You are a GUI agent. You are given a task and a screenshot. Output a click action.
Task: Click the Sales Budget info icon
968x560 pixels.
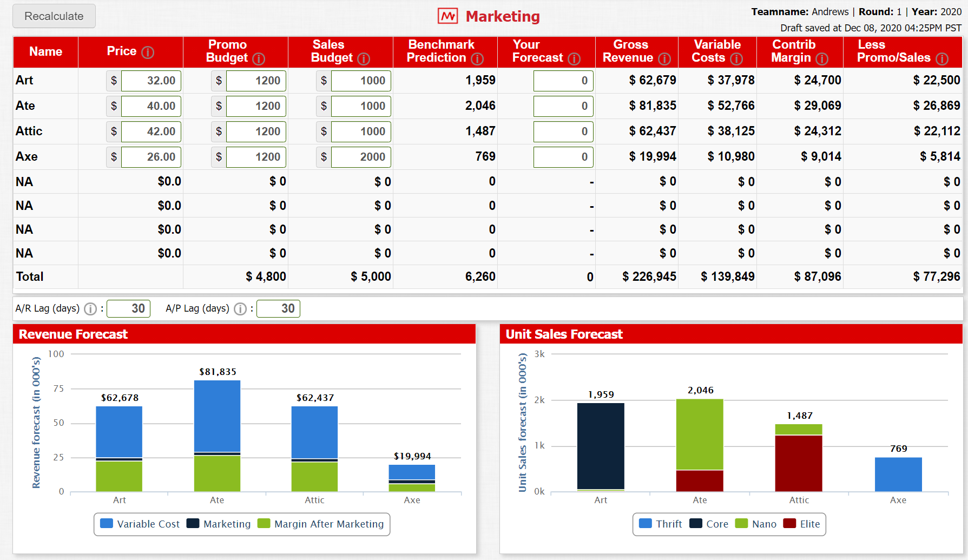pyautogui.click(x=364, y=58)
